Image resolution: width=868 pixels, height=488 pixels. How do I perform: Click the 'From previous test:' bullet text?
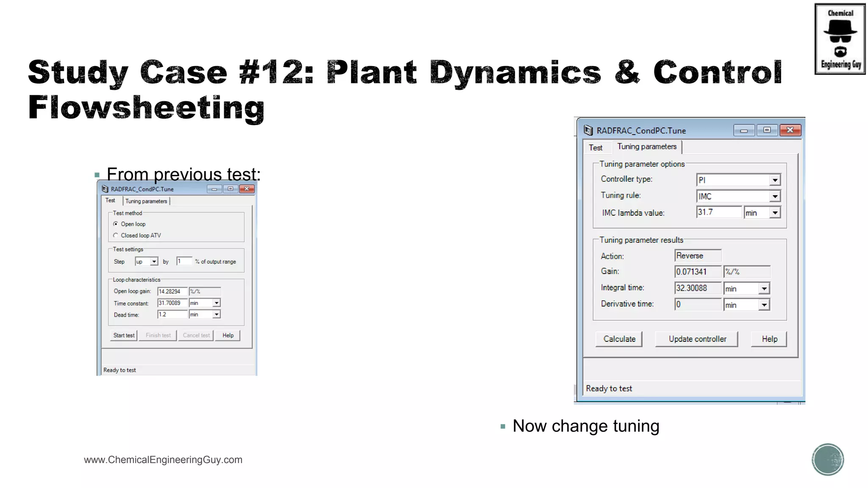(x=184, y=174)
